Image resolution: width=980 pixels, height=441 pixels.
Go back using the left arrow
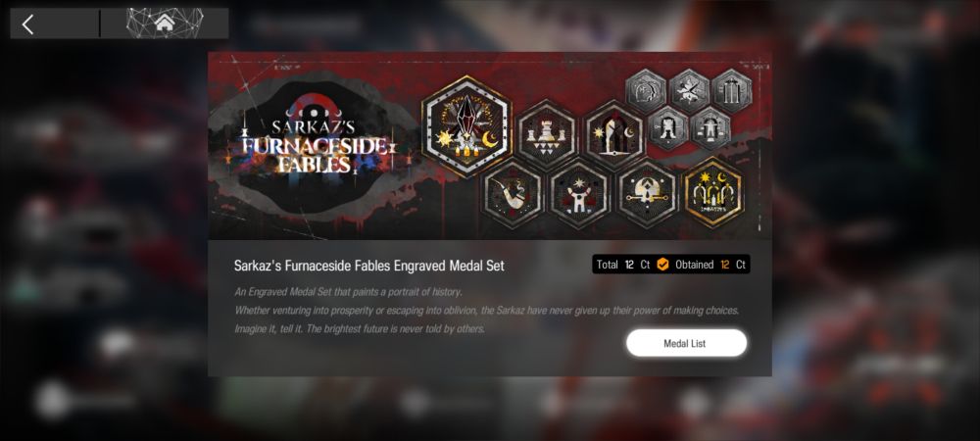(27, 24)
